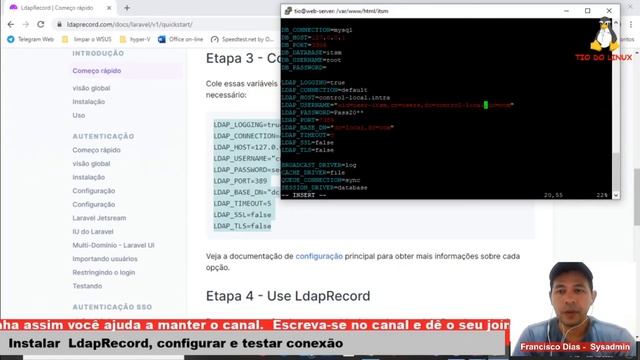Viewport: 640px width, 360px height.
Task: Focus the ldaprecord.com address bar
Action: [x=130, y=24]
